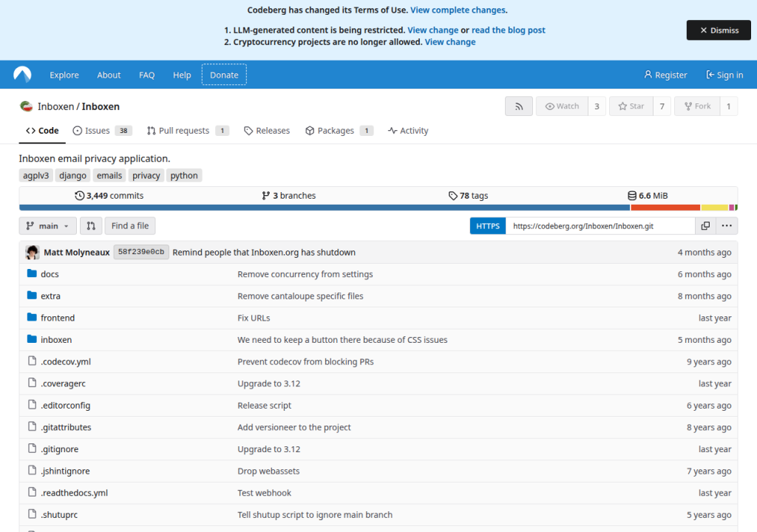
Task: Open the Pull requests tab
Action: point(188,131)
